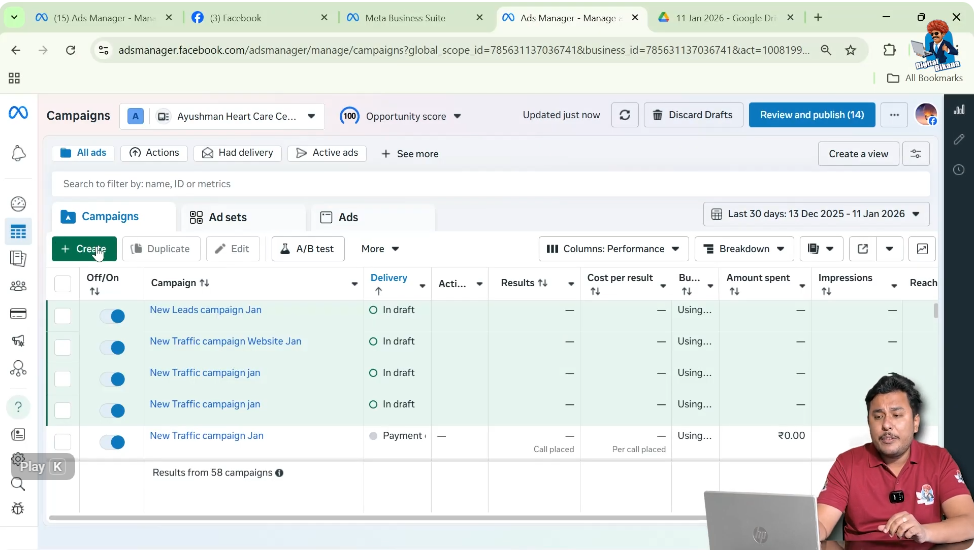
Task: Click the A/B test button
Action: point(308,249)
